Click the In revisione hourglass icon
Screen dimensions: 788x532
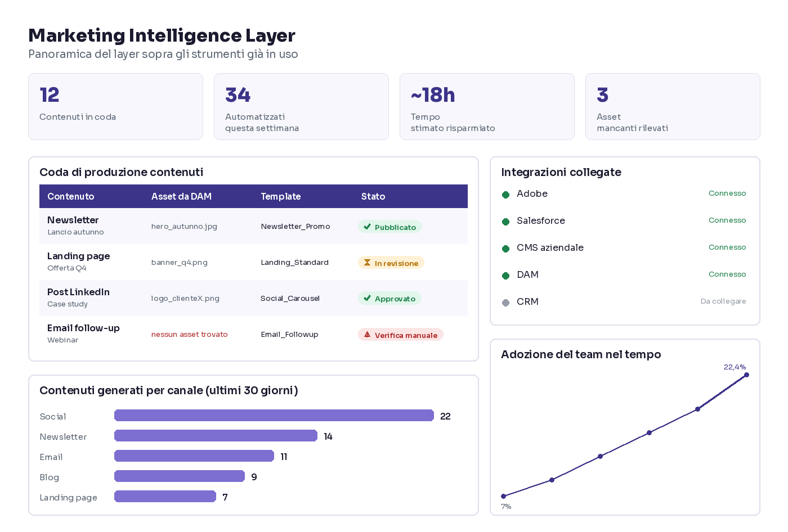click(x=367, y=263)
